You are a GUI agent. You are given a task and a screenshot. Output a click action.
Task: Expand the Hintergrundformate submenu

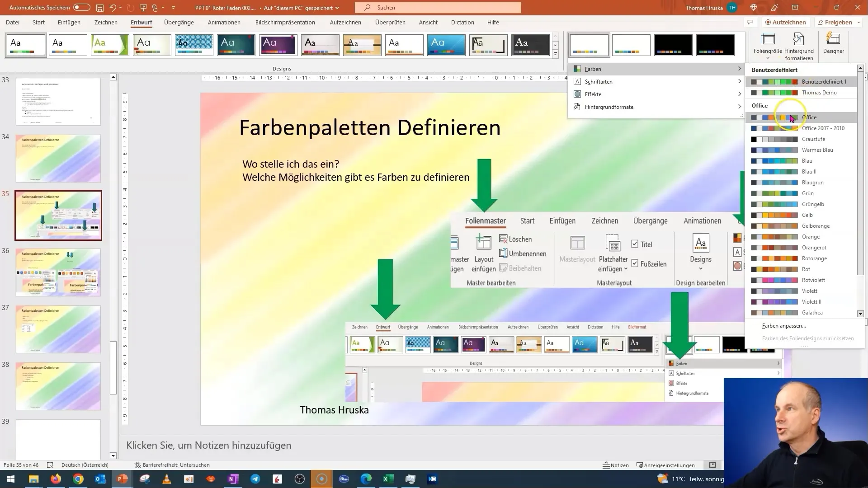656,107
